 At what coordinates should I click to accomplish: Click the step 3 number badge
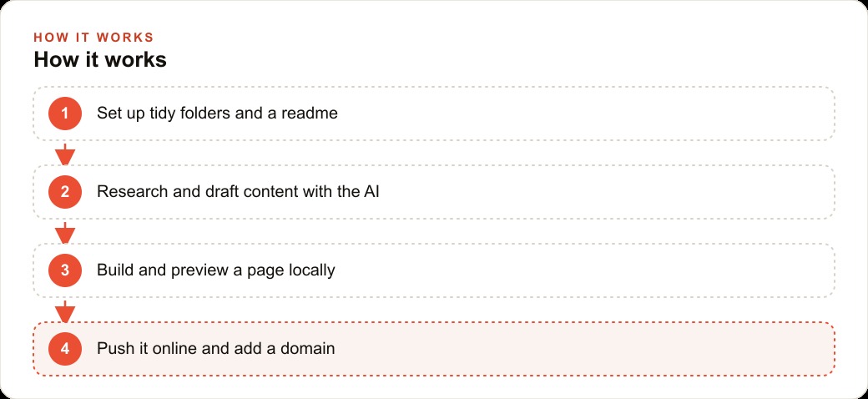pyautogui.click(x=65, y=270)
